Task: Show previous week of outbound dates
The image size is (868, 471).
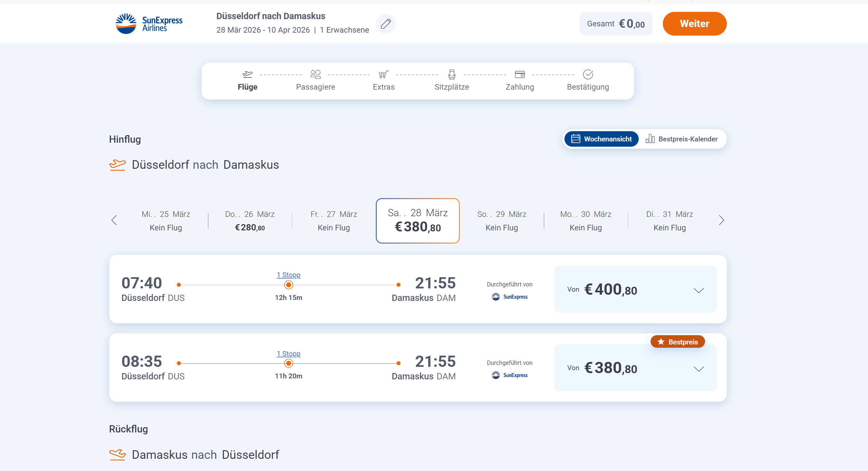Action: [x=114, y=220]
